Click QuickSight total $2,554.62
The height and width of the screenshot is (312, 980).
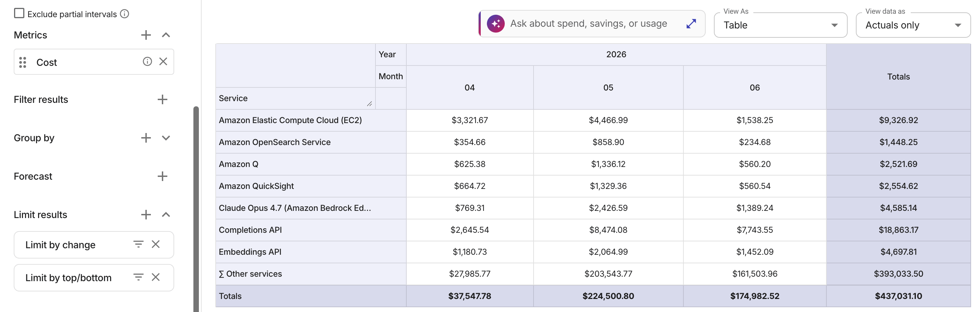pyautogui.click(x=898, y=186)
